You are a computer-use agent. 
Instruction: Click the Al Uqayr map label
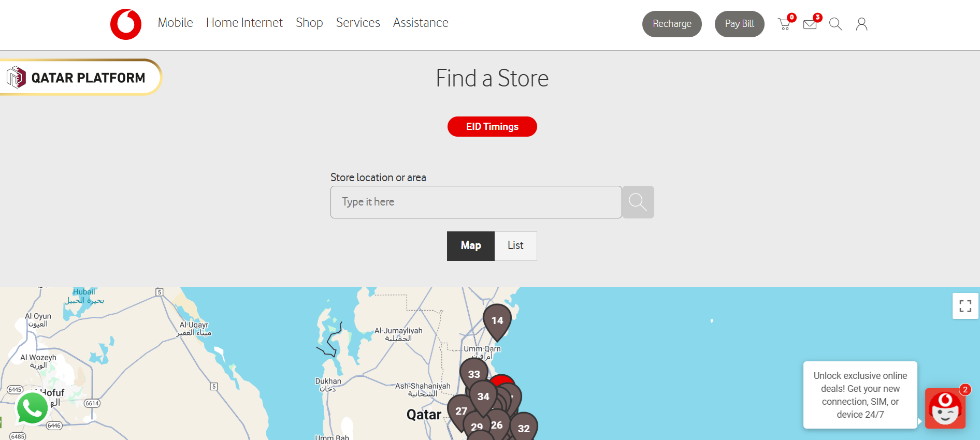pos(194,329)
